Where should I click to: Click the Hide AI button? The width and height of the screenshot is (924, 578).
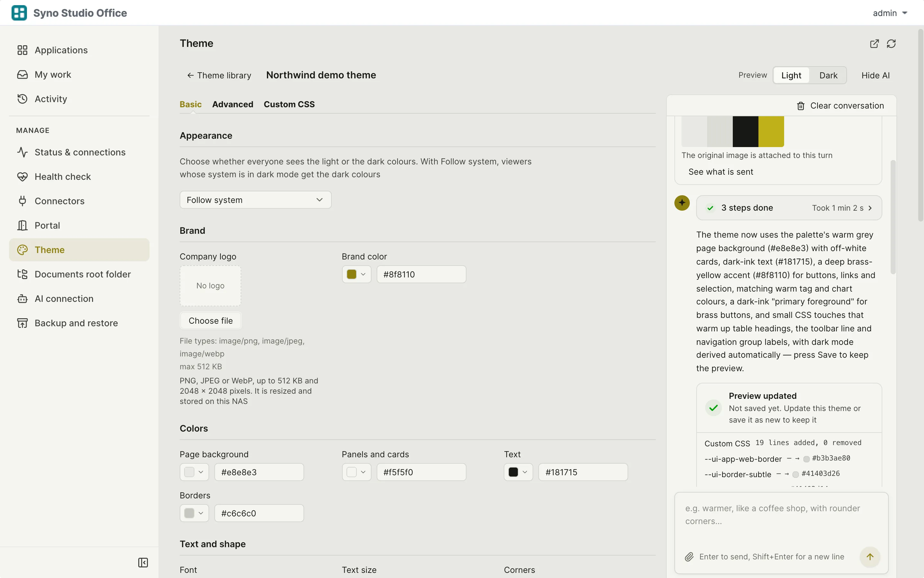[875, 75]
